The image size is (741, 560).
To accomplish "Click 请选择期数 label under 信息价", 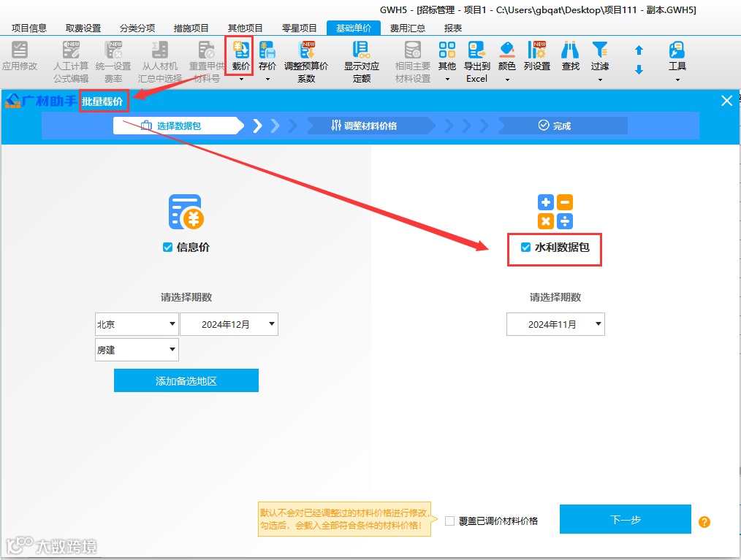I will pos(186,297).
